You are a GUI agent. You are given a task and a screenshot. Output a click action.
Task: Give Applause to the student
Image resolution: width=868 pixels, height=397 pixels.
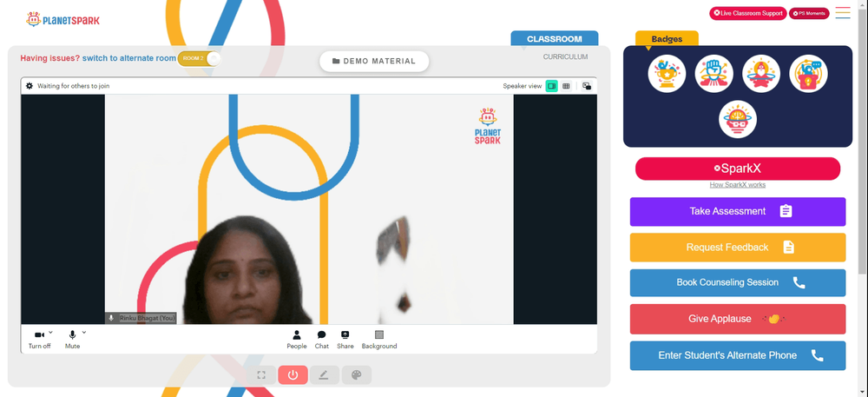tap(737, 319)
